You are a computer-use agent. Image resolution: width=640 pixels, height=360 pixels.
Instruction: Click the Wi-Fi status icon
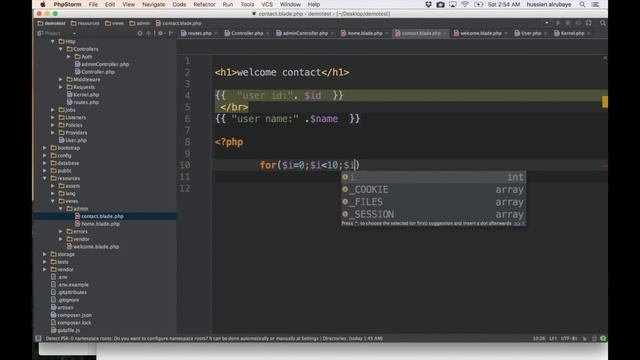[465, 4]
